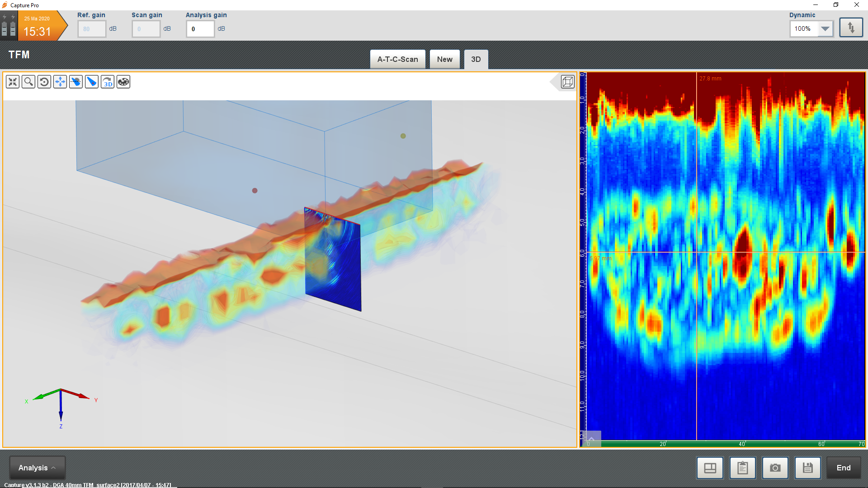Open the color palette icon
The width and height of the screenshot is (868, 488).
point(123,82)
